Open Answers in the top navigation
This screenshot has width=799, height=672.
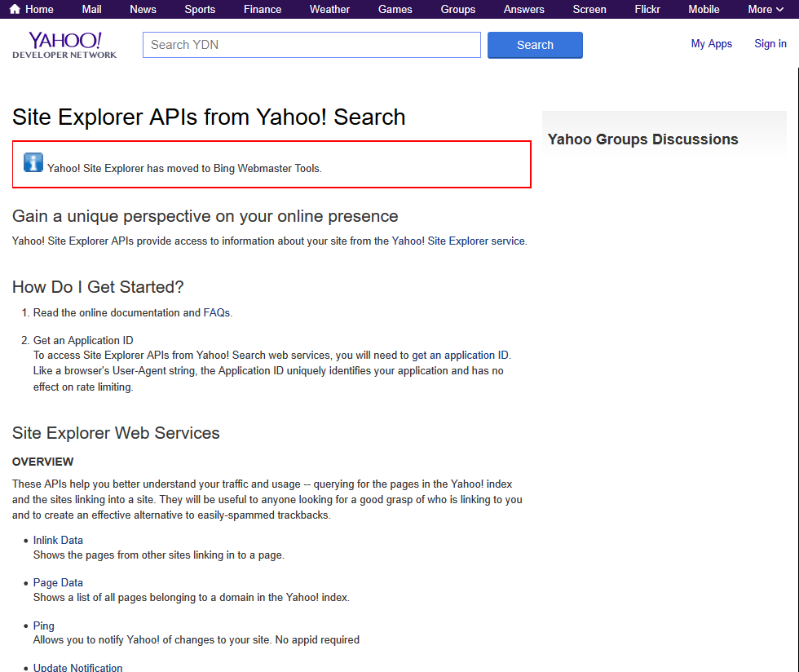click(x=523, y=9)
